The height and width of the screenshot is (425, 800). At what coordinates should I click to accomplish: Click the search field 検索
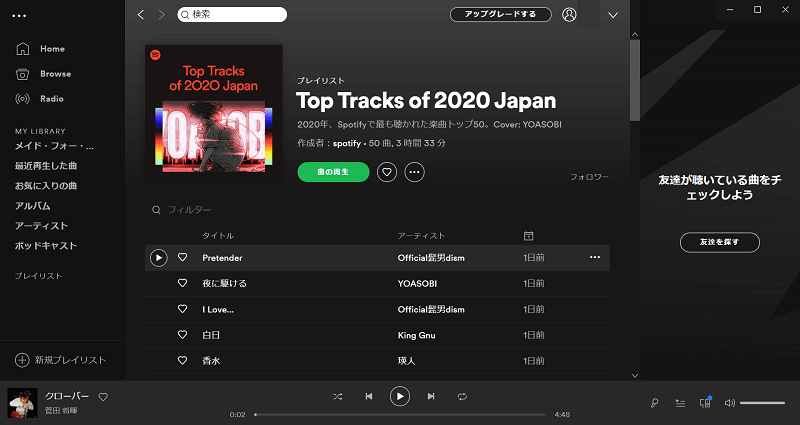click(232, 14)
